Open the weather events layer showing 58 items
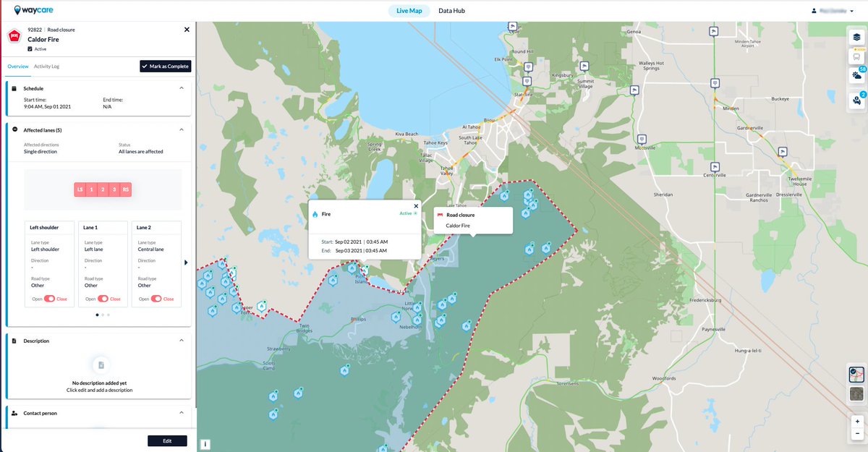 (856, 75)
